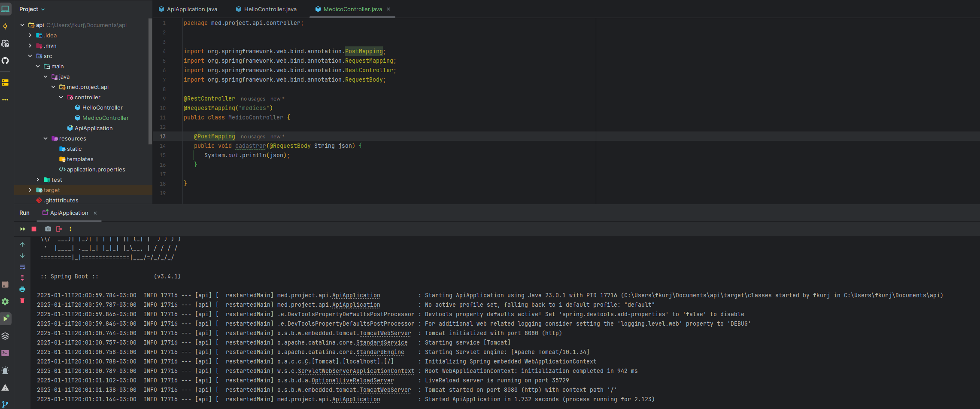Close the MedicoController.java tab
The image size is (980, 409).
(x=388, y=9)
